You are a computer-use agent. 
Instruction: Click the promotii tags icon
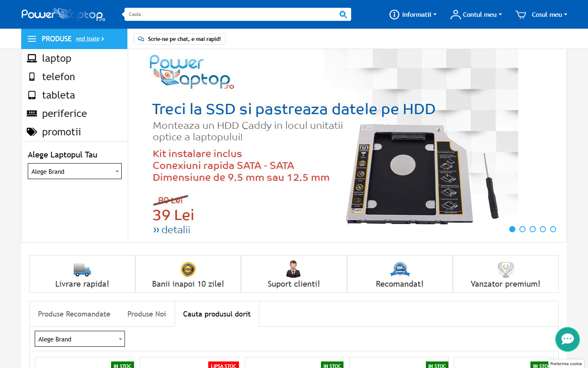(32, 132)
